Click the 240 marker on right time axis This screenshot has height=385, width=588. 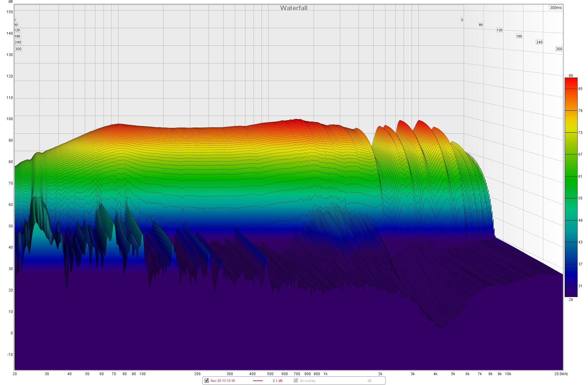click(539, 42)
